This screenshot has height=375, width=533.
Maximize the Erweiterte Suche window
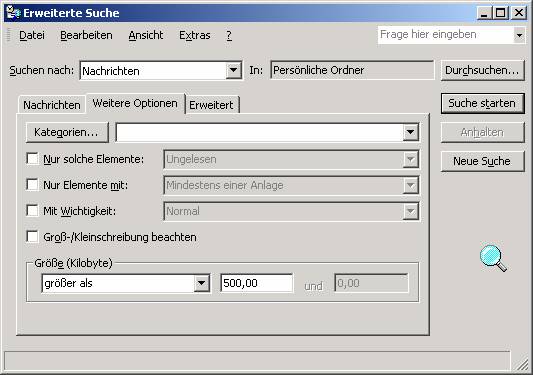500,13
